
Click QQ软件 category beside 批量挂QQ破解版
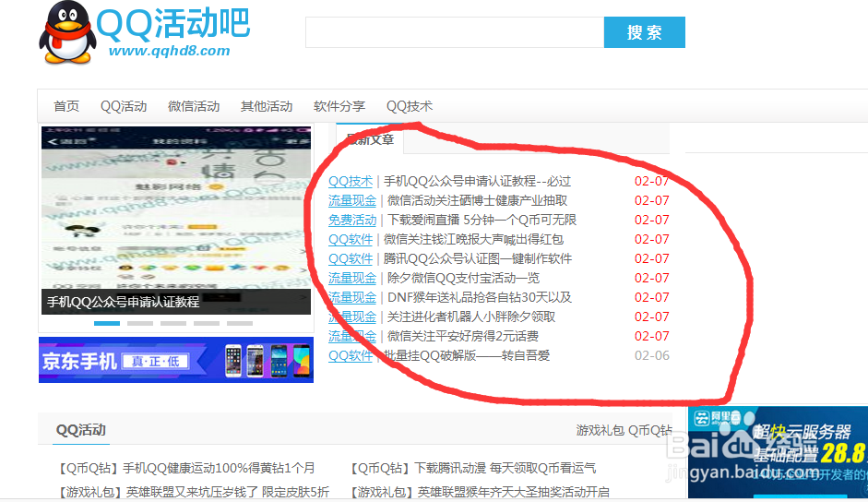coord(351,355)
